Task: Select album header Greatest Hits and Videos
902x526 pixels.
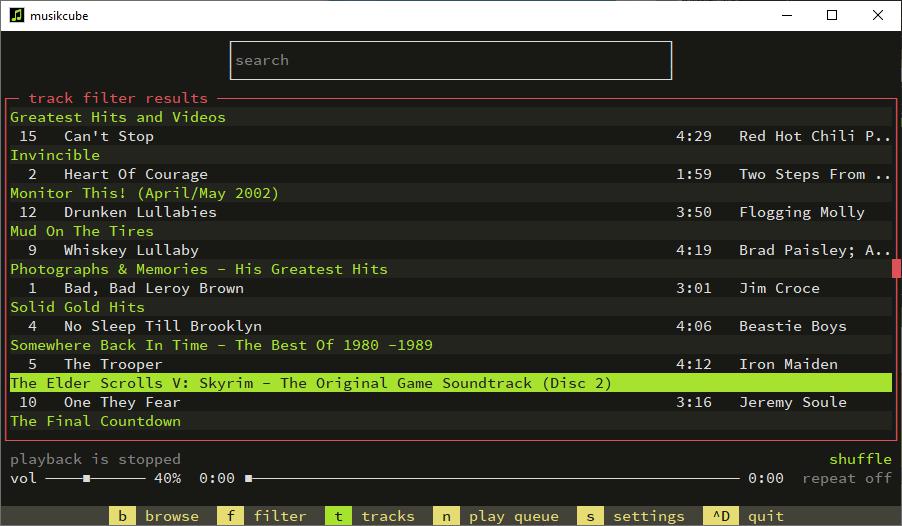Action: click(450, 117)
